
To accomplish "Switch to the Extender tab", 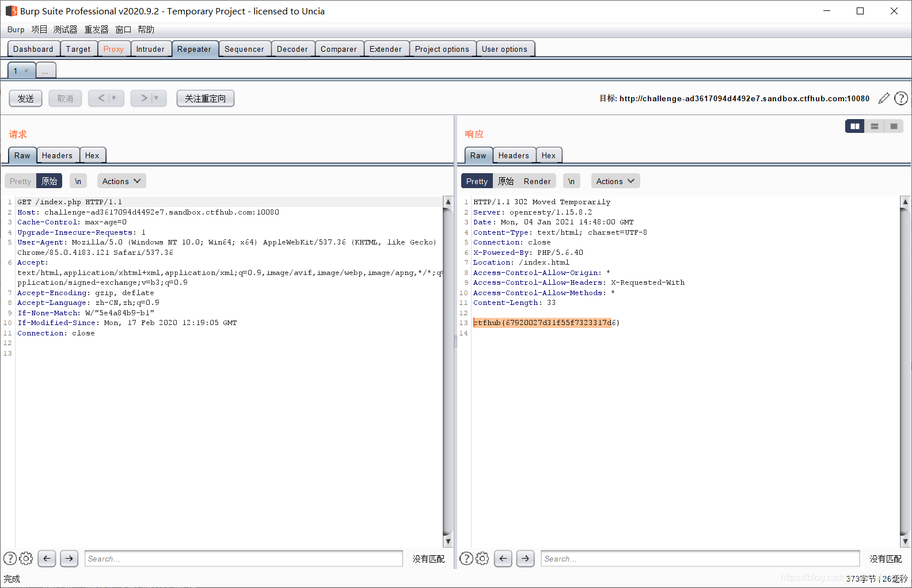I will pos(386,49).
